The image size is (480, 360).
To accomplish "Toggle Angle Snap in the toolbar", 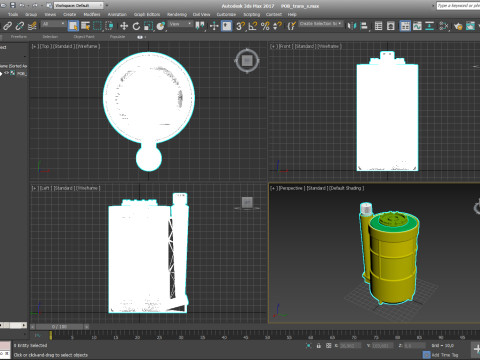I will (x=253, y=26).
